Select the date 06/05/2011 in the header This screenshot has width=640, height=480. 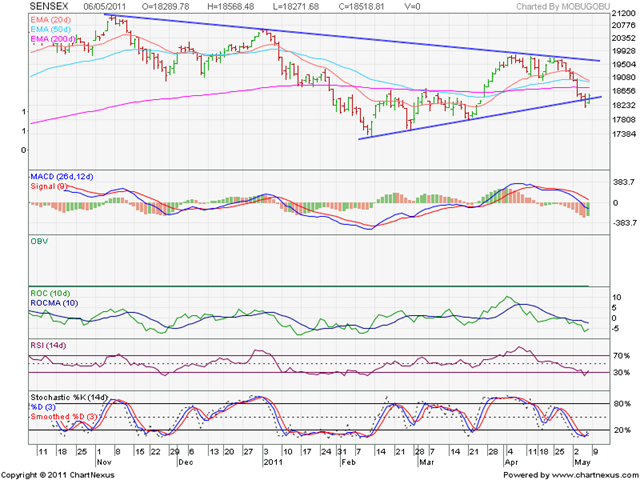[x=105, y=7]
